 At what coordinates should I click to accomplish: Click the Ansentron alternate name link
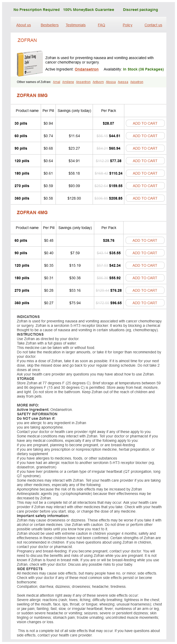tap(83, 82)
